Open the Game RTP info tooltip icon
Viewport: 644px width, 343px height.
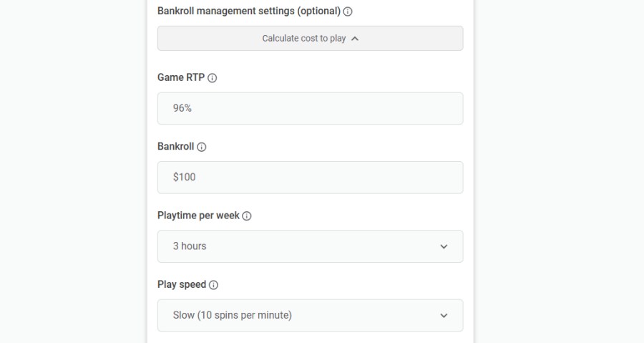213,78
